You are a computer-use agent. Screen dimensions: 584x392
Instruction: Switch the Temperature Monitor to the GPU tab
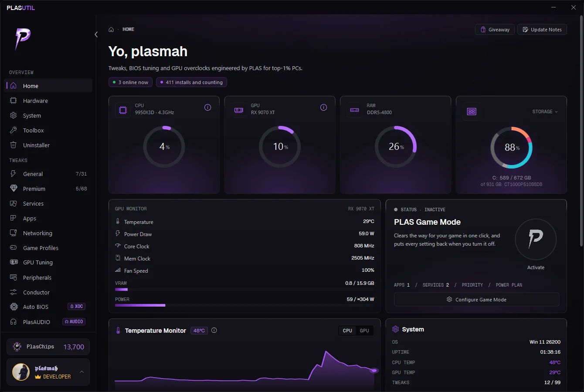(364, 331)
